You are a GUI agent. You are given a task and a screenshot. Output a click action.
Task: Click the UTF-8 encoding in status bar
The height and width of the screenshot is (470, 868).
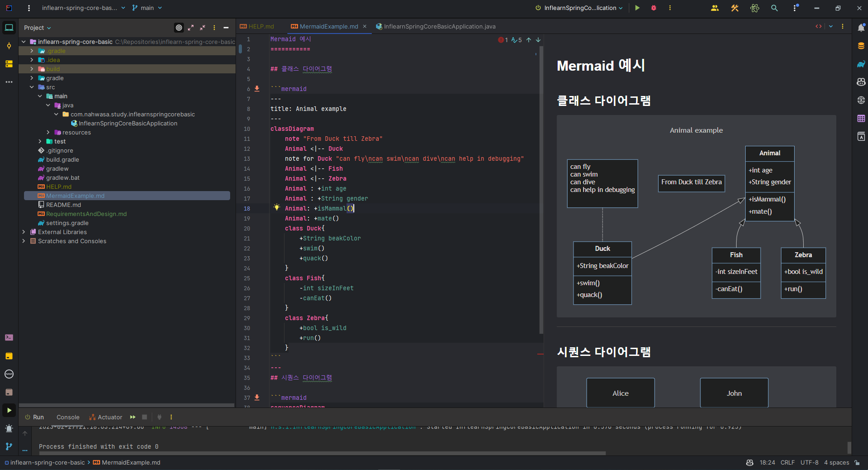coord(809,462)
